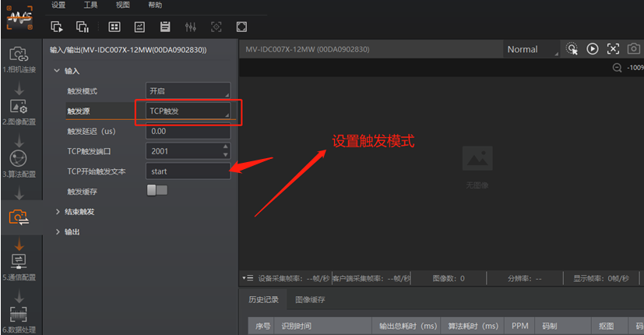
Task: Open the 触发模式 dropdown
Action: 188,91
